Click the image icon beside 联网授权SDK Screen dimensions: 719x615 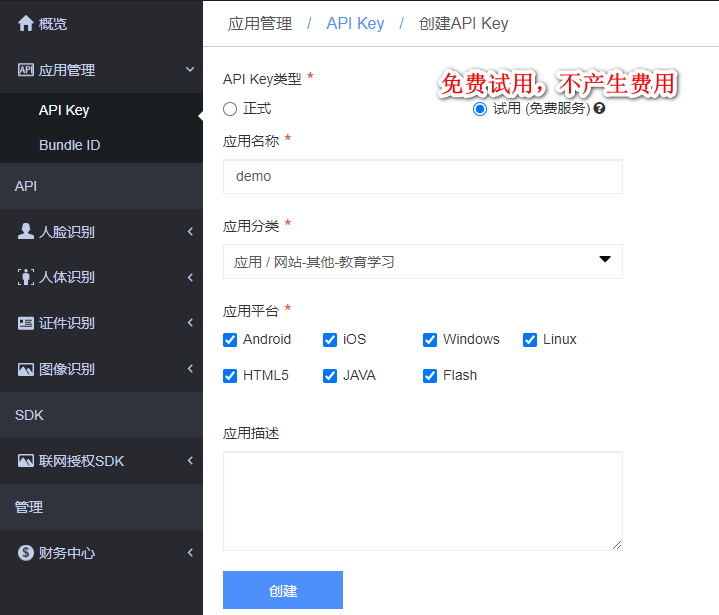coord(26,460)
